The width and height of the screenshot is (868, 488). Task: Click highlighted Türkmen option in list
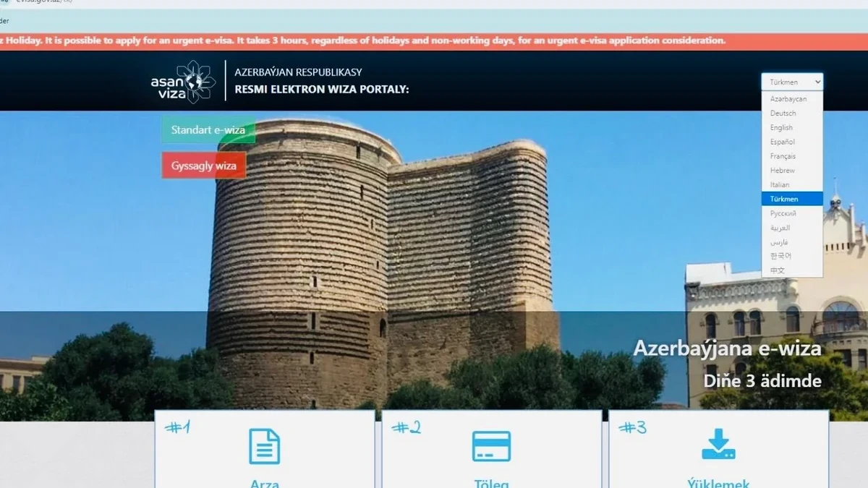click(x=785, y=199)
